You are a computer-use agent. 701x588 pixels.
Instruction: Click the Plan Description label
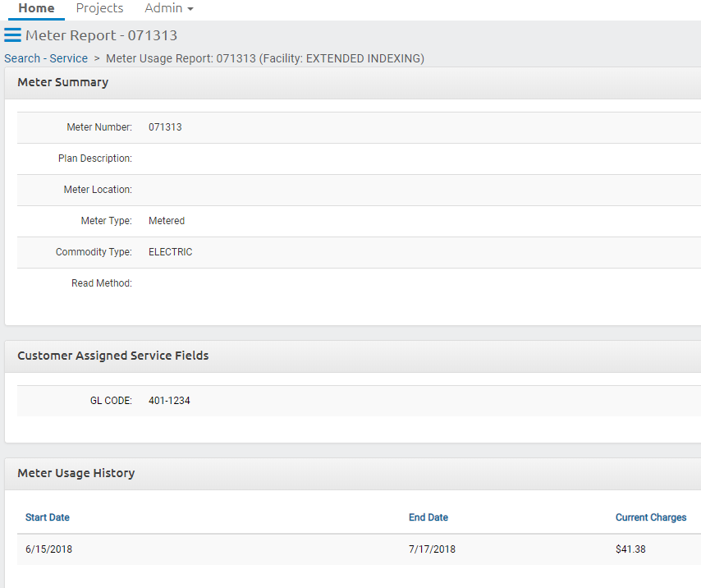tap(94, 158)
